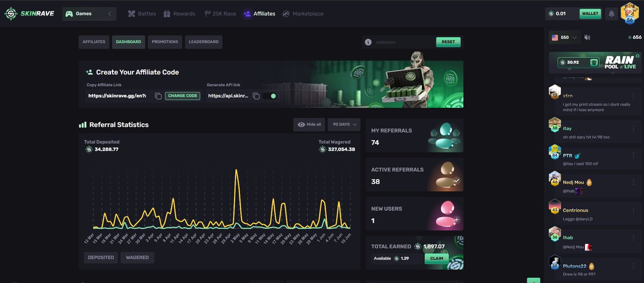Click xtrn's chat avatar

(555, 92)
